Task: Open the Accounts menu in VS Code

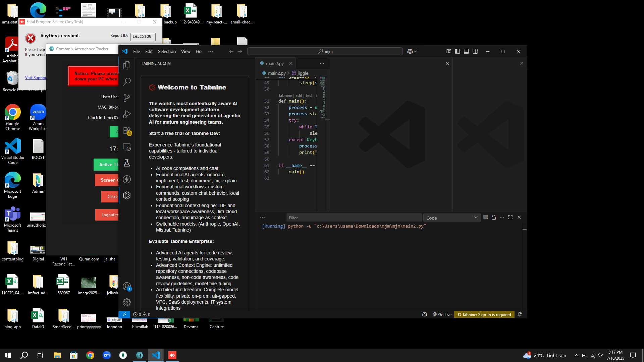Action: (x=127, y=287)
